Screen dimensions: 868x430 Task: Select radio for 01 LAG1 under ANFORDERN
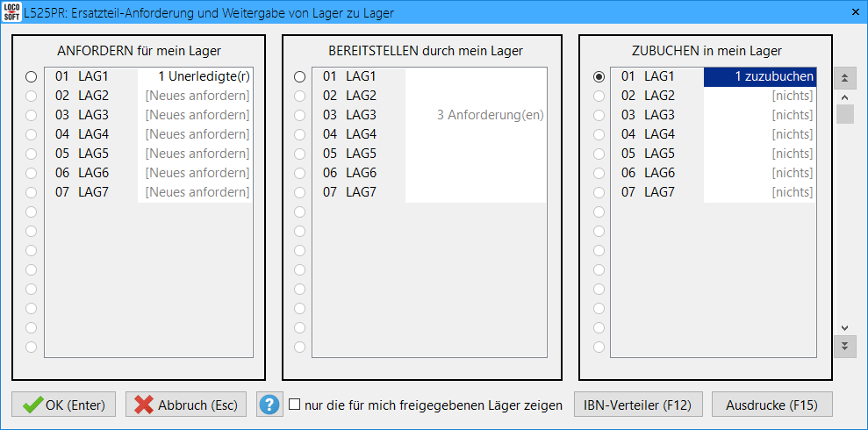pyautogui.click(x=31, y=77)
